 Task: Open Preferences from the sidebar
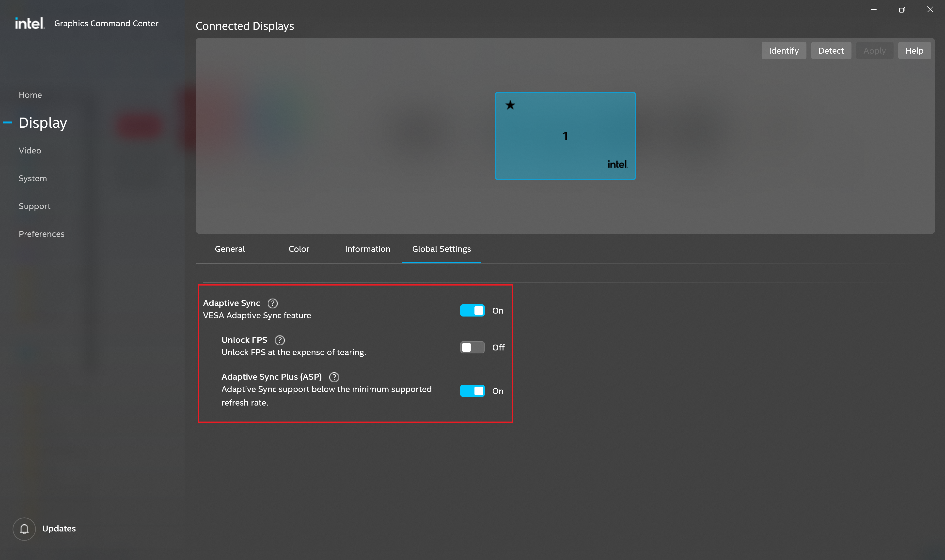(x=42, y=234)
